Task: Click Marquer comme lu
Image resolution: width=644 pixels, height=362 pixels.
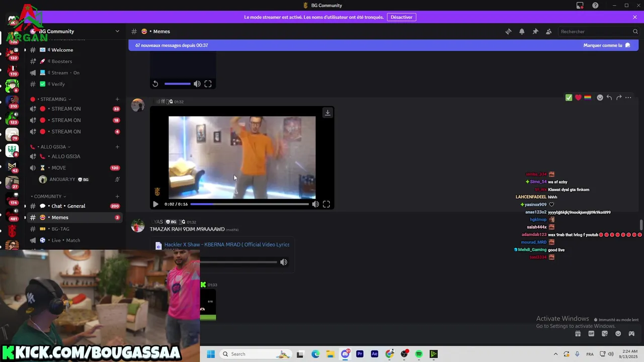Action: (607, 45)
